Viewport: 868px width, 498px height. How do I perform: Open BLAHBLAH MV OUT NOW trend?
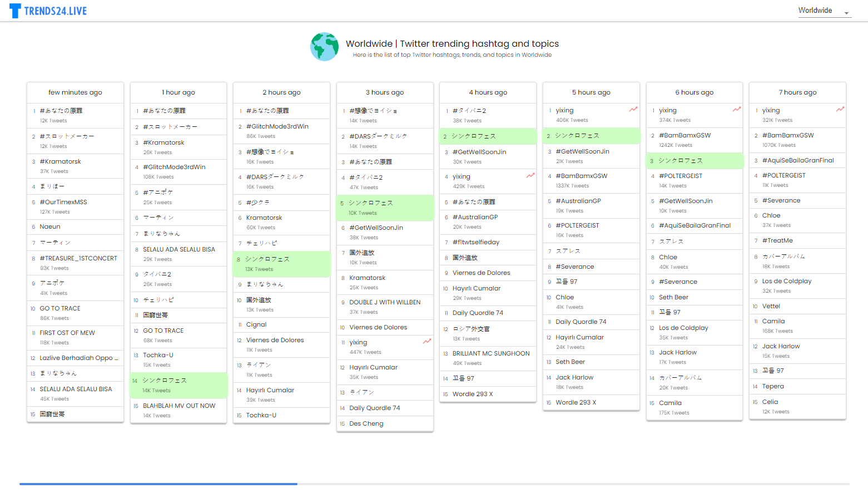pos(179,406)
